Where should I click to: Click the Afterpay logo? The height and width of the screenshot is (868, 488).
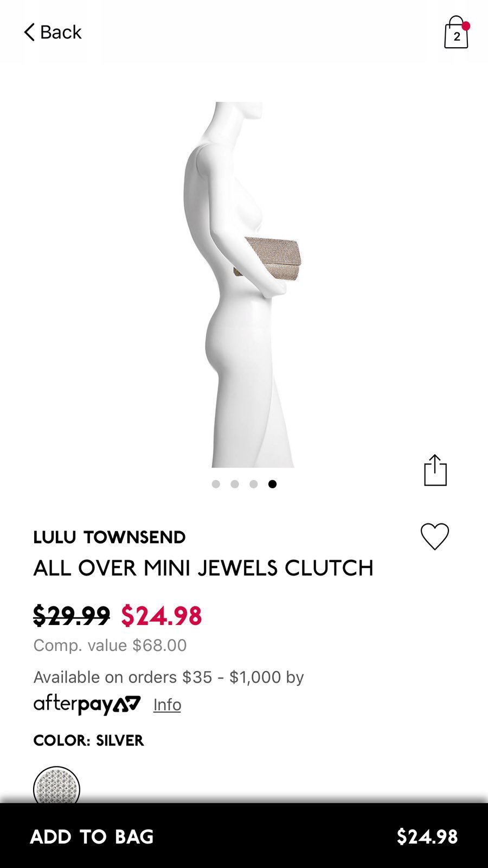pos(87,705)
